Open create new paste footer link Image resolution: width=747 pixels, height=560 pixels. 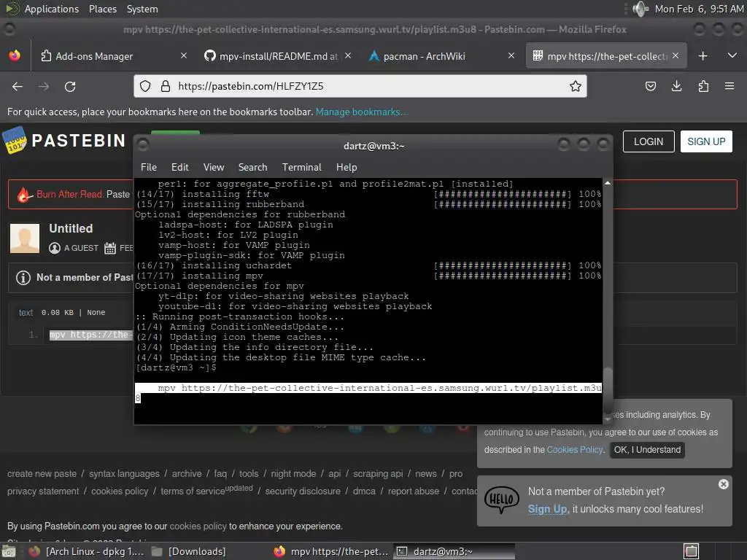pos(42,474)
